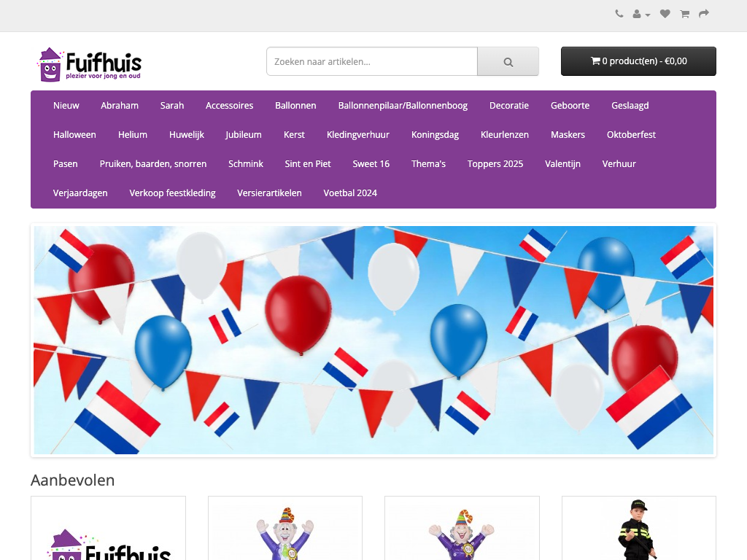Open the Koningsdag category
Image resolution: width=747 pixels, height=560 pixels.
(x=435, y=135)
